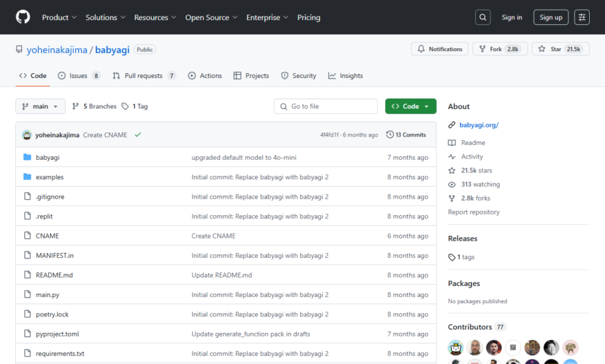The height and width of the screenshot is (364, 605).
Task: Star the babyagi repository
Action: (x=561, y=49)
